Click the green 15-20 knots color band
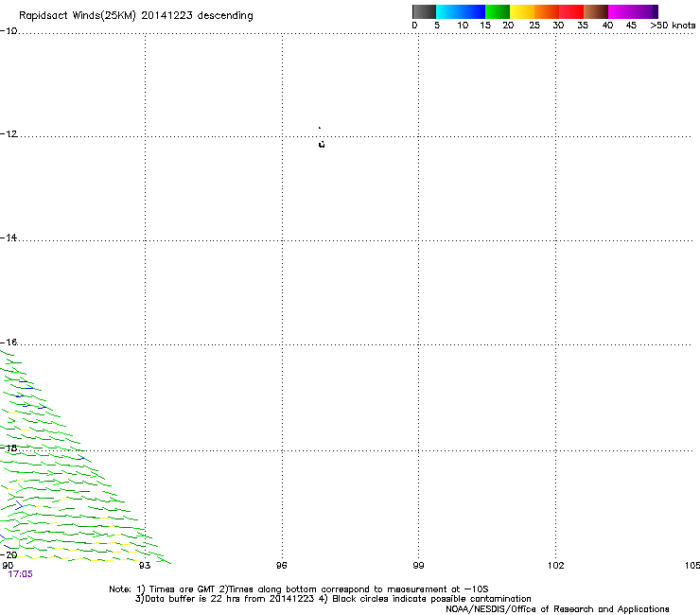The width and height of the screenshot is (700, 615). point(498,11)
